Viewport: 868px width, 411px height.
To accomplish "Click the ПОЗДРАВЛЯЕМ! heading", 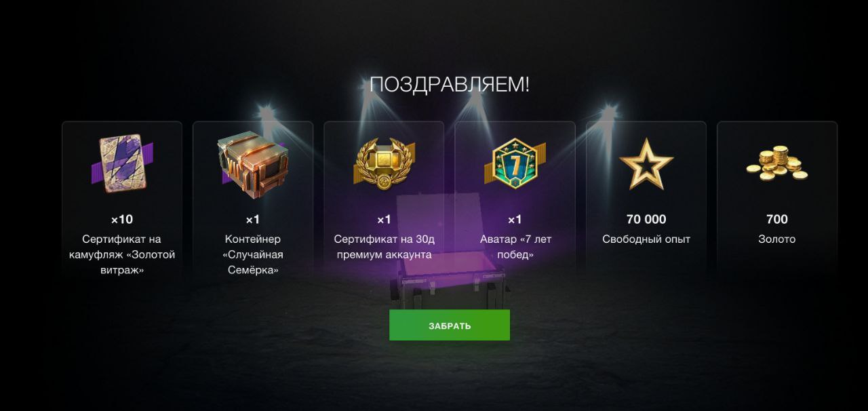I will pos(449,85).
